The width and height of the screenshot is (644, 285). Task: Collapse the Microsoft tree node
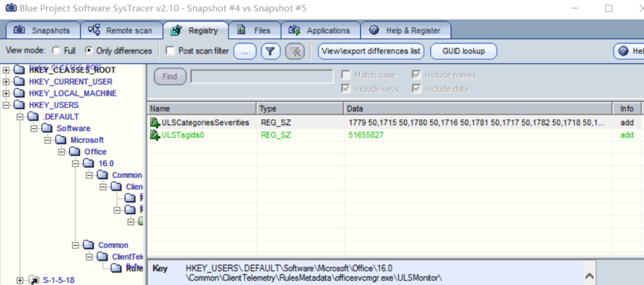tap(48, 140)
